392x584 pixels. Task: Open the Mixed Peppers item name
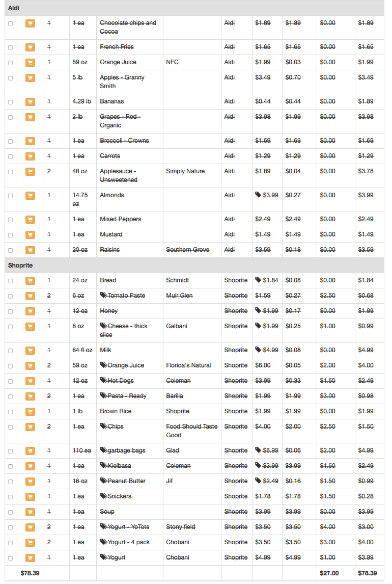click(121, 219)
